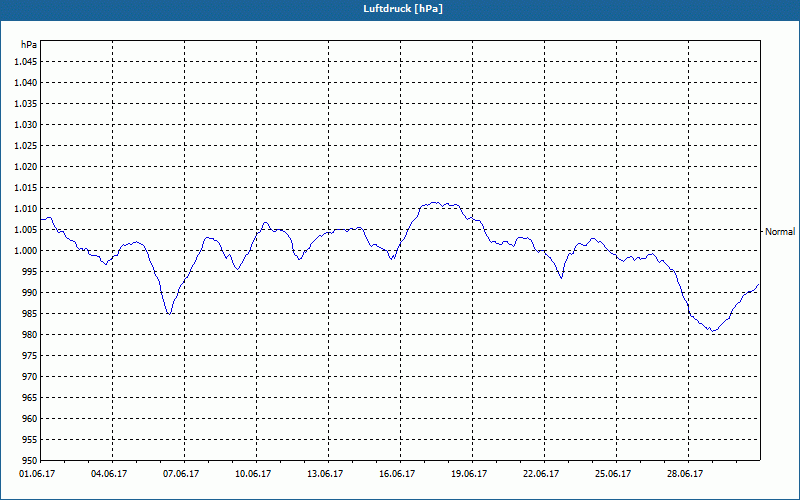Click the 1.005 y-axis value

click(x=28, y=230)
